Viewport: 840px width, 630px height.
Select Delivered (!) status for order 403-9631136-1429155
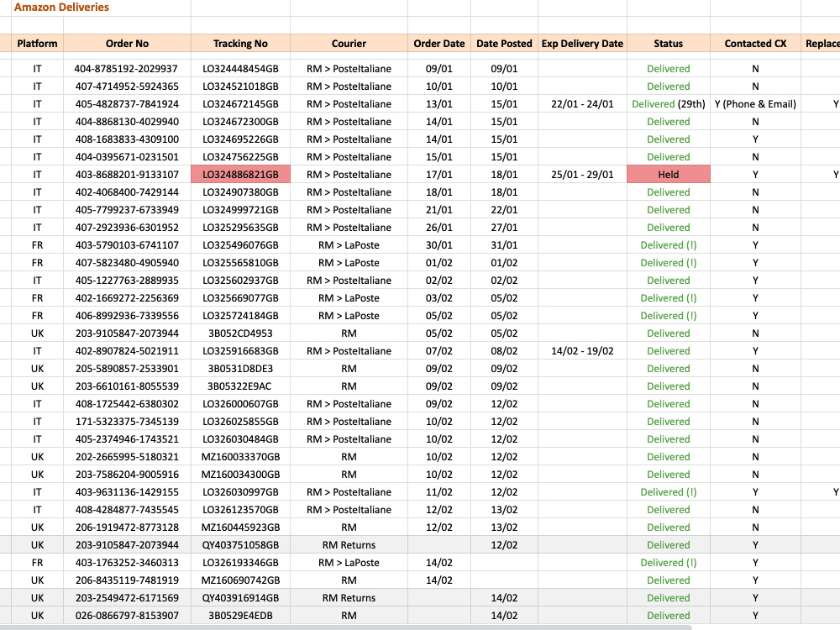(669, 492)
